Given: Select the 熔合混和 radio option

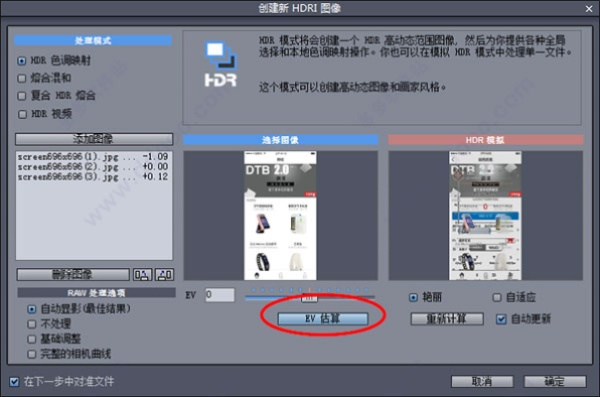Looking at the screenshot, I should (22, 78).
